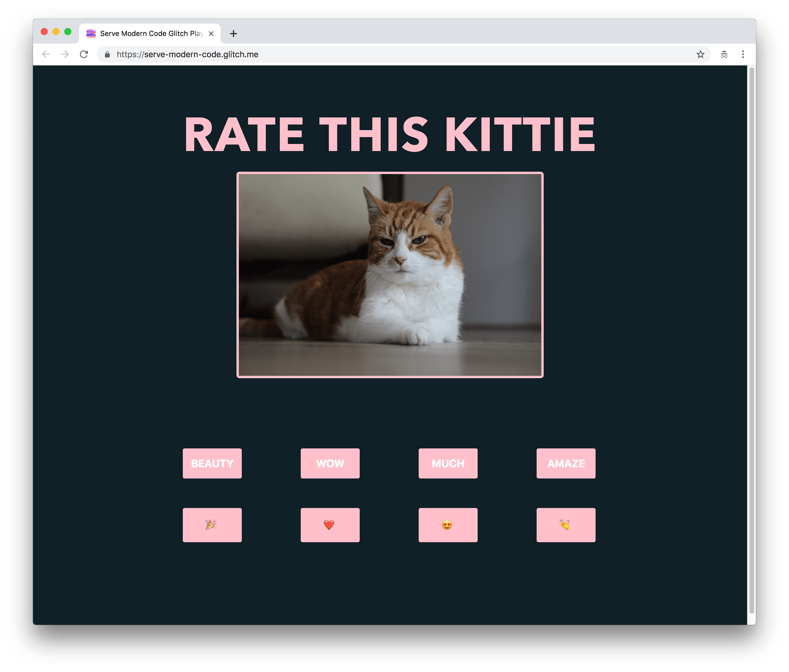The image size is (789, 672).
Task: Click the page reload button
Action: click(x=85, y=55)
